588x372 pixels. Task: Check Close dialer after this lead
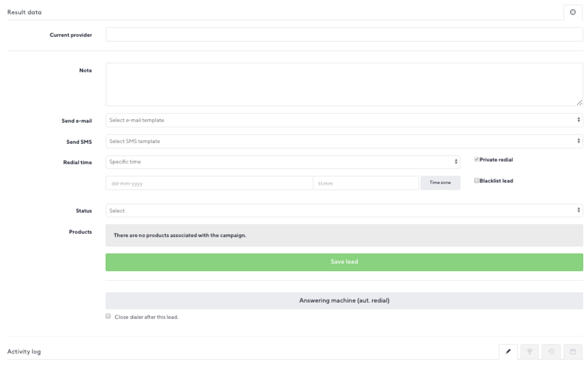(108, 316)
